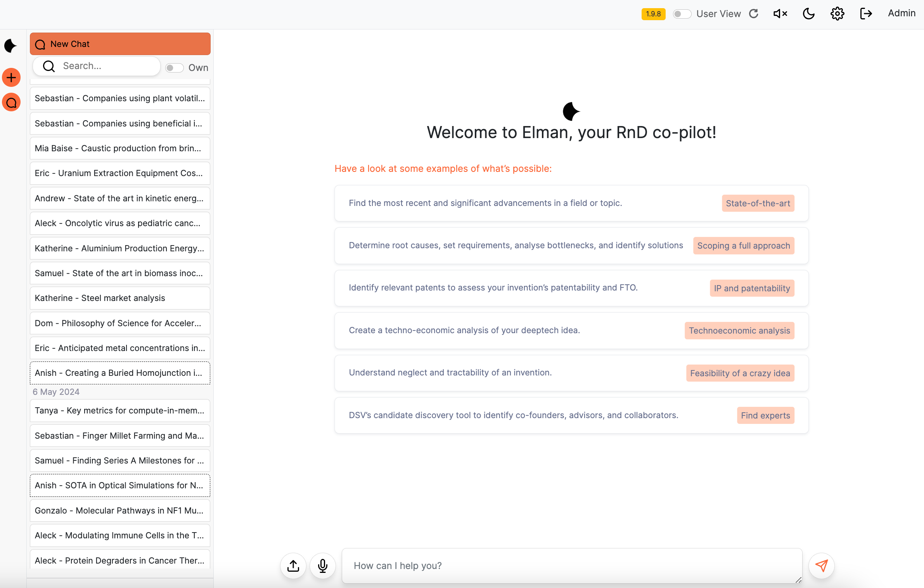
Task: Open 'Sebastian - Finger Millet Farming' chat
Action: click(120, 436)
